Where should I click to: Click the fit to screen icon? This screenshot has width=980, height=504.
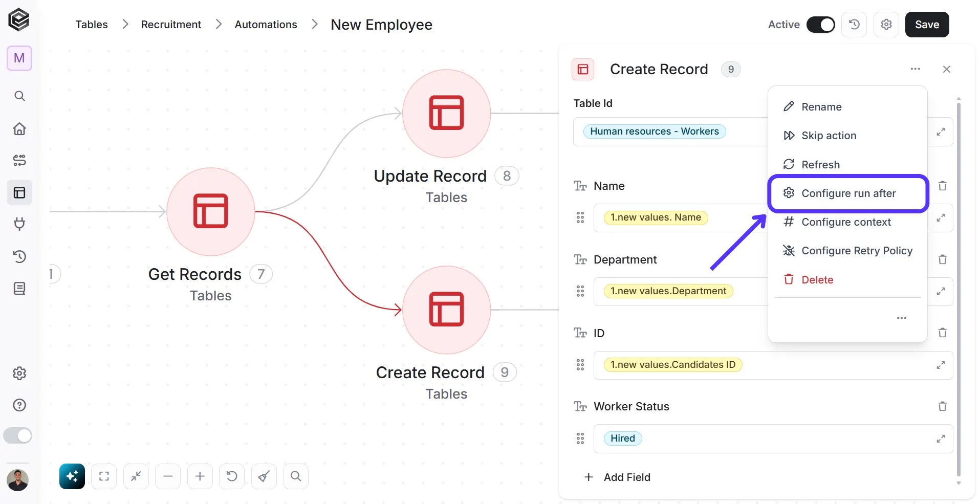coord(104,476)
